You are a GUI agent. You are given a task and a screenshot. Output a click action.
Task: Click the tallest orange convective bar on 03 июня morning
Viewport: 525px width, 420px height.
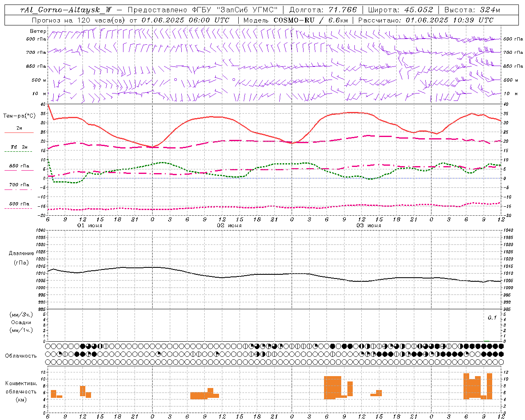pos(333,388)
